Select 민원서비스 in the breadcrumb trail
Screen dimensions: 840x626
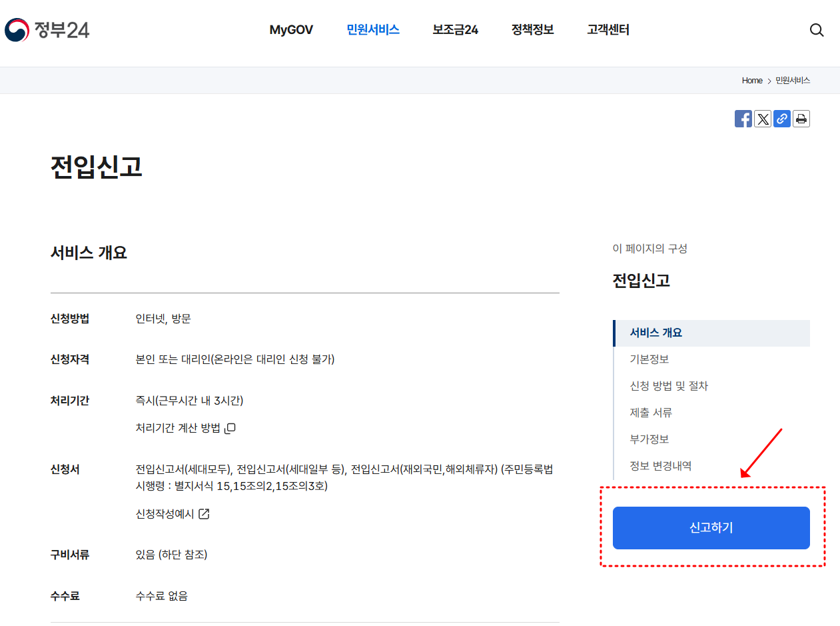click(x=792, y=80)
